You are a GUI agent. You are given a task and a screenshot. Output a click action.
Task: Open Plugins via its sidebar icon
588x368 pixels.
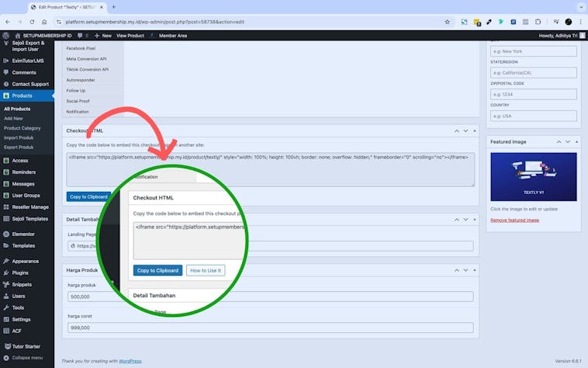[6, 273]
